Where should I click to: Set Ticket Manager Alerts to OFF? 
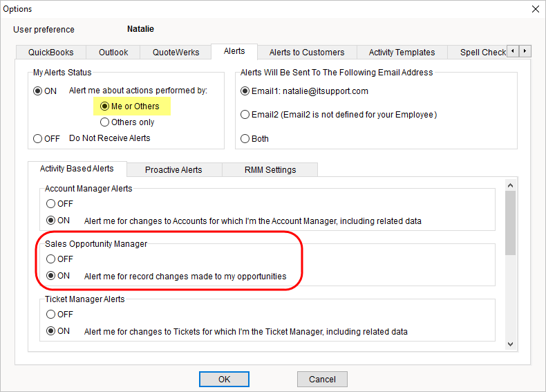click(50, 315)
